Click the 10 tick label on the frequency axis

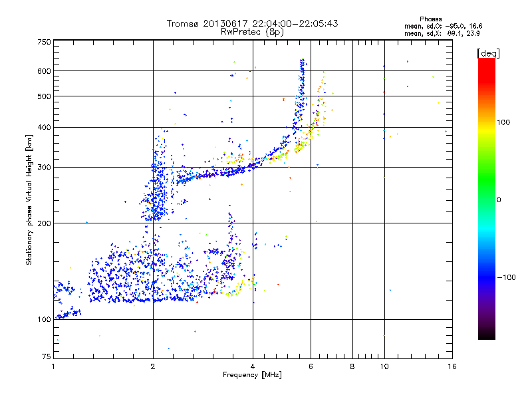pyautogui.click(x=384, y=366)
